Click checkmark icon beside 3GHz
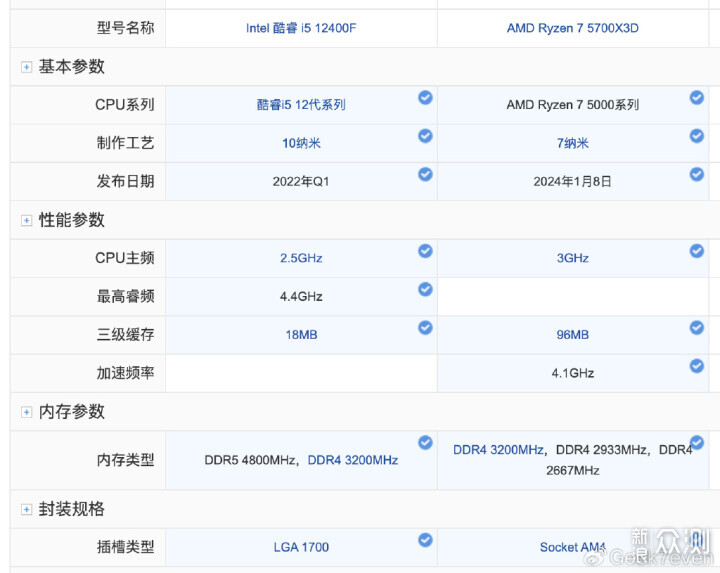 click(x=697, y=251)
